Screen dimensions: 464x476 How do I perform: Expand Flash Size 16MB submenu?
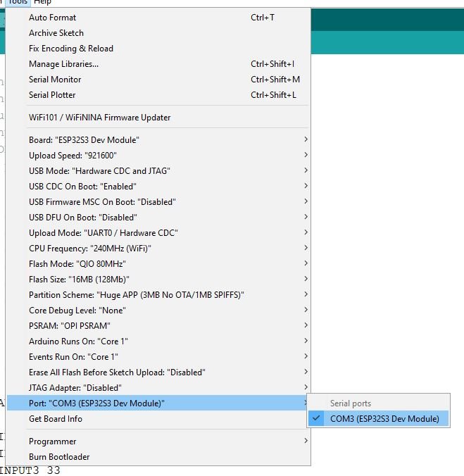(79, 280)
